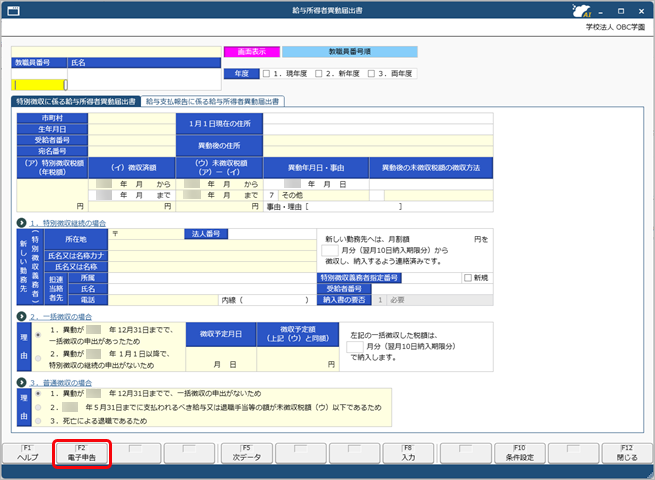Click the F8 入力 button
Screen dimensions: 655x480
click(x=408, y=453)
